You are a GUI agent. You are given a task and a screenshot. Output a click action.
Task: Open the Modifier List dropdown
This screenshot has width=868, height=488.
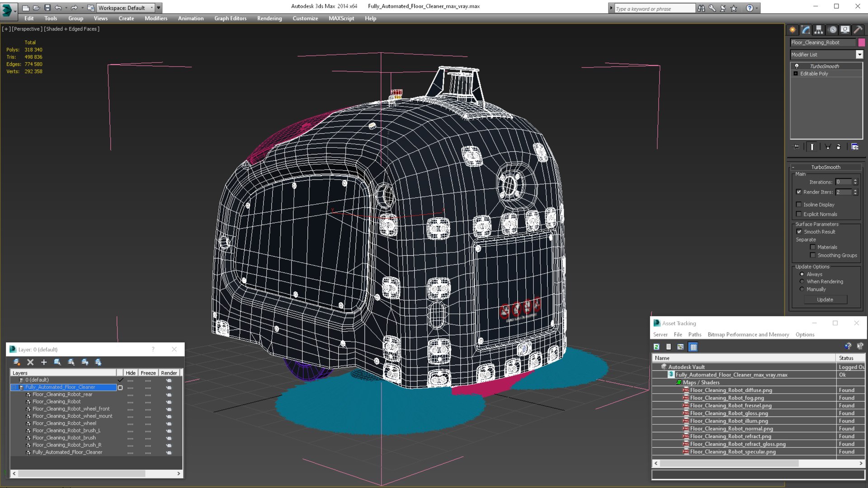859,54
